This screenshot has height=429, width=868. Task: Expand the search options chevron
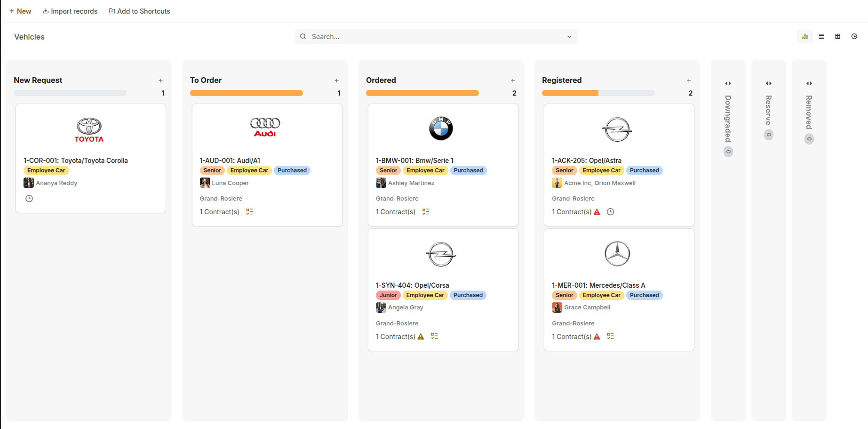[x=569, y=36]
